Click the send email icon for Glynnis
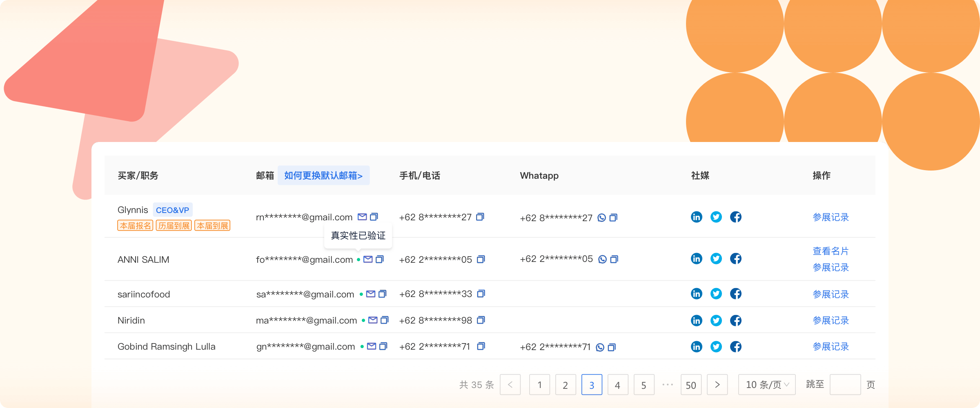The width and height of the screenshot is (980, 408). tap(362, 217)
